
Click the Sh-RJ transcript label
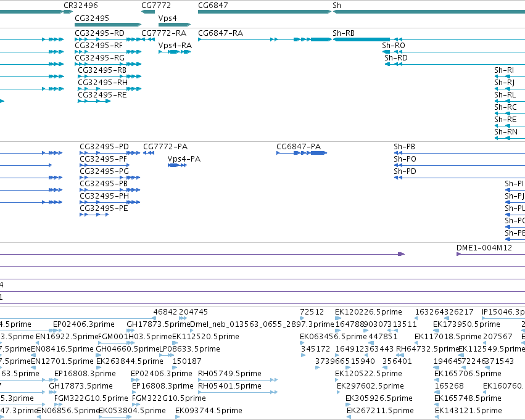coord(504,83)
